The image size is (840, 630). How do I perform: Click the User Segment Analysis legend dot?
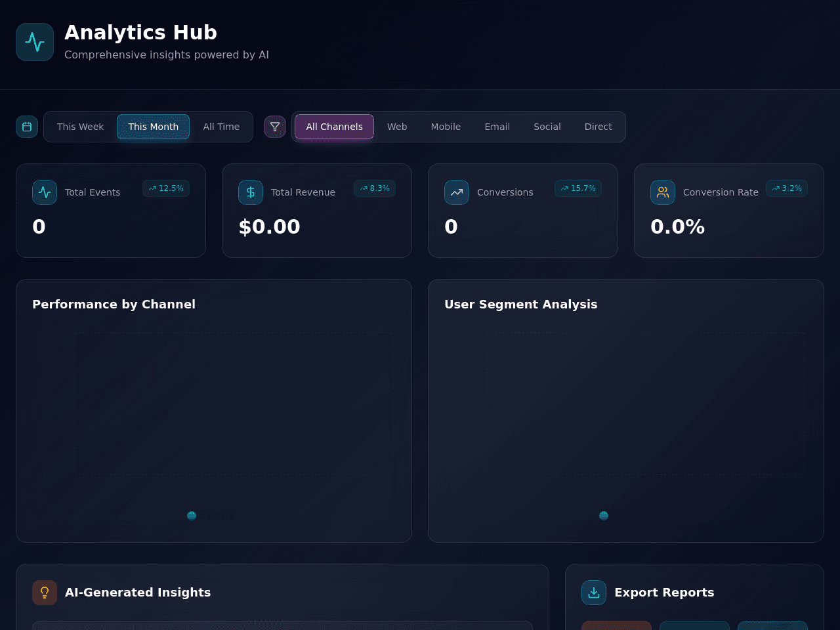(604, 516)
